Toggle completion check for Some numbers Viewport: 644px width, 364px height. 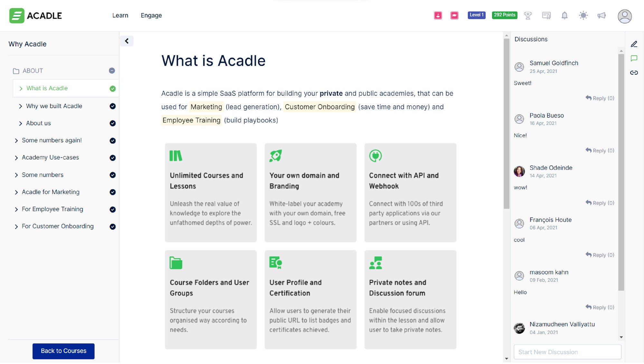(112, 175)
